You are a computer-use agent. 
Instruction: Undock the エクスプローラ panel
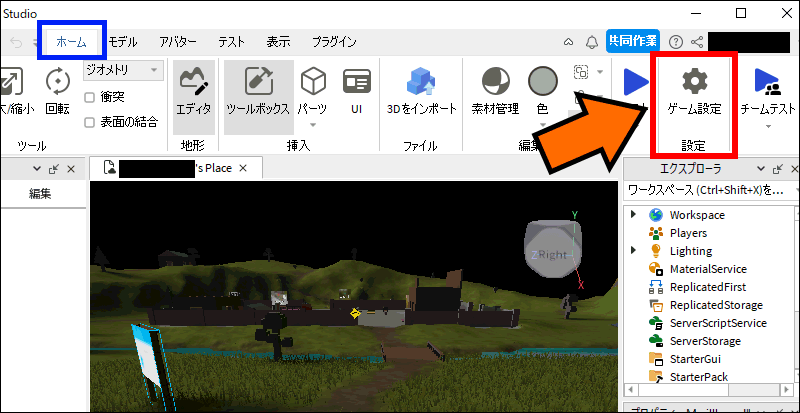pyautogui.click(x=778, y=169)
